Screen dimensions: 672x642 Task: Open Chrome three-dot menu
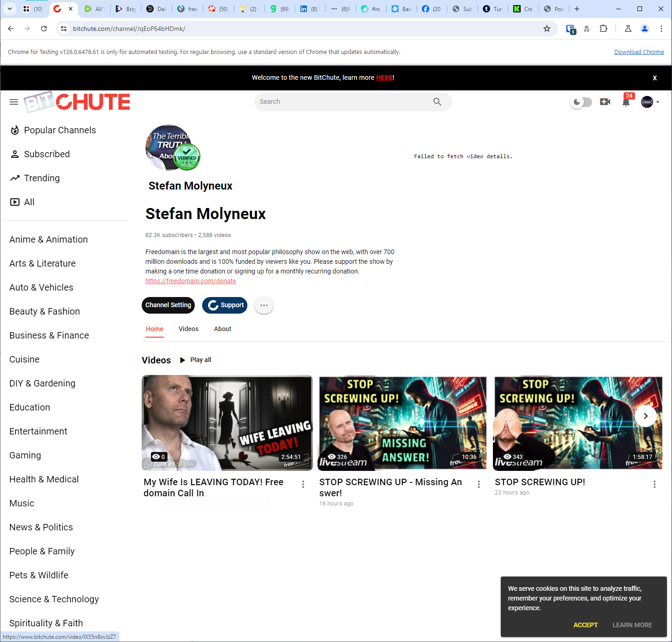coord(661,29)
